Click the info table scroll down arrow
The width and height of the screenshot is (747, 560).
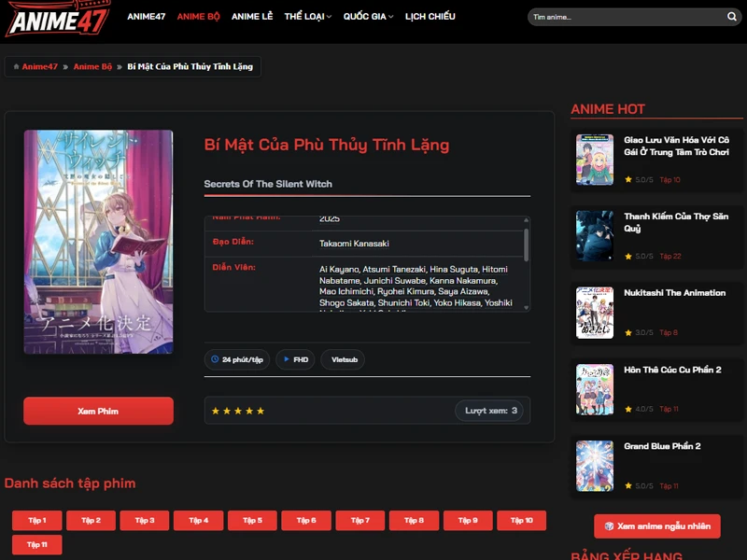[527, 308]
